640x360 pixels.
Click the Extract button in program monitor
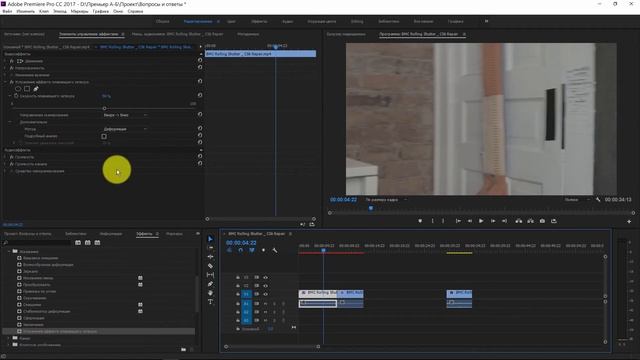pos(530,221)
